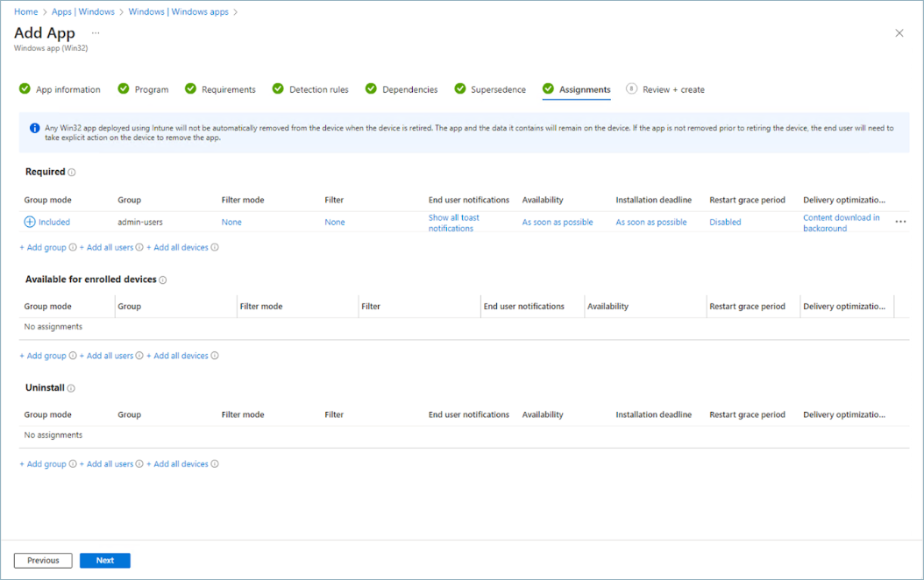Go back to the Program step
The height and width of the screenshot is (580, 924).
click(x=149, y=88)
